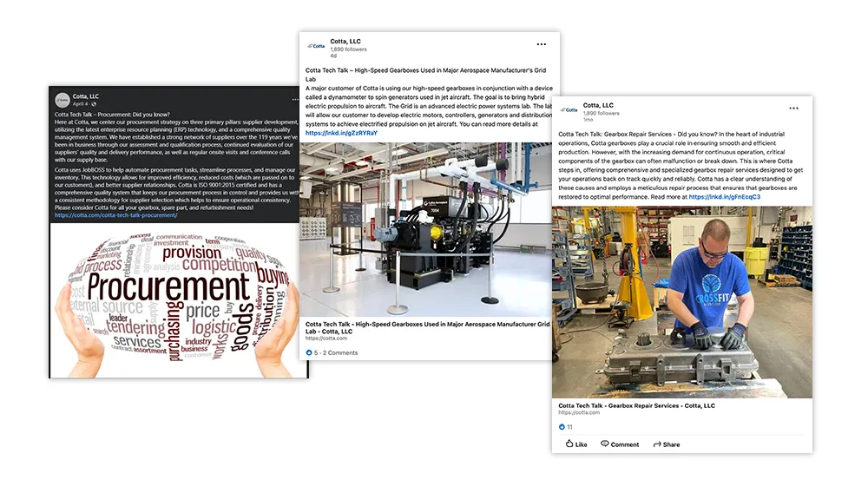This screenshot has height=480, width=868.
Task: Open the Cotta, LLC name on the repair post
Action: (x=598, y=105)
